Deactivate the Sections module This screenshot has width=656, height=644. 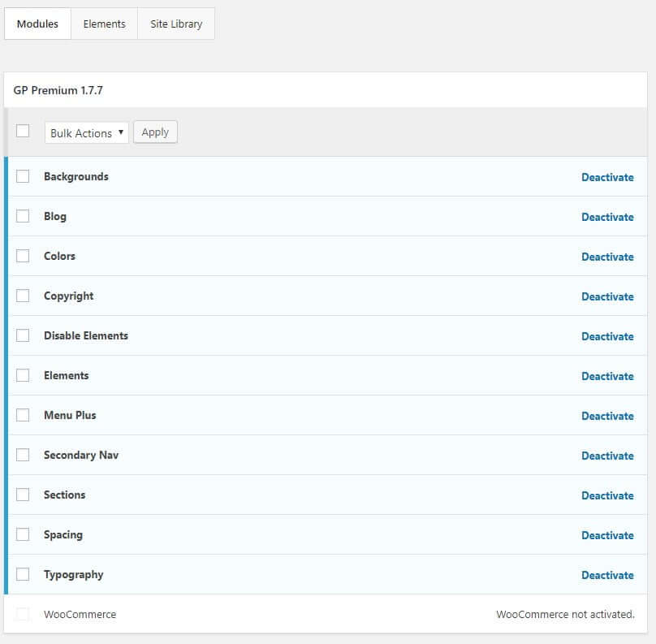pos(607,495)
